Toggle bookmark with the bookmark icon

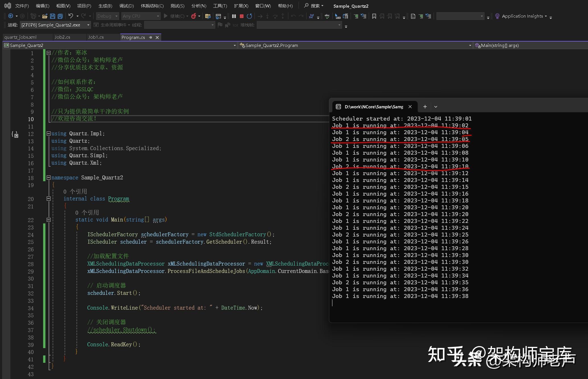pos(374,16)
